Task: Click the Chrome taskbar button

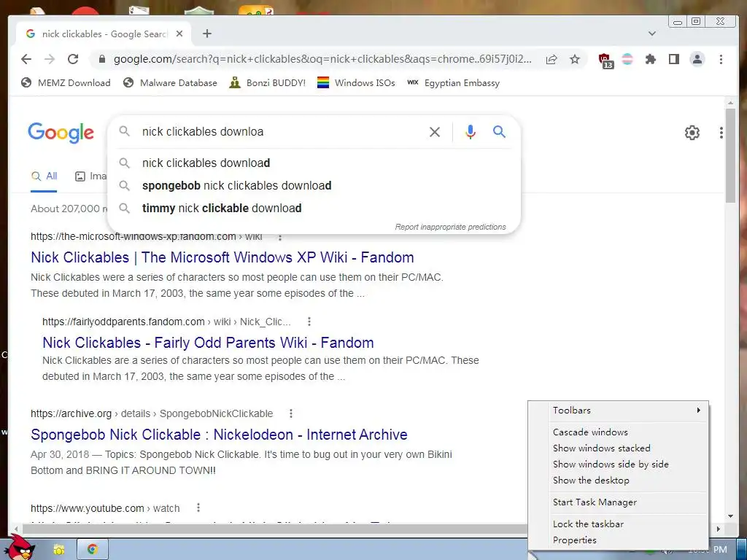Action: pos(93,550)
